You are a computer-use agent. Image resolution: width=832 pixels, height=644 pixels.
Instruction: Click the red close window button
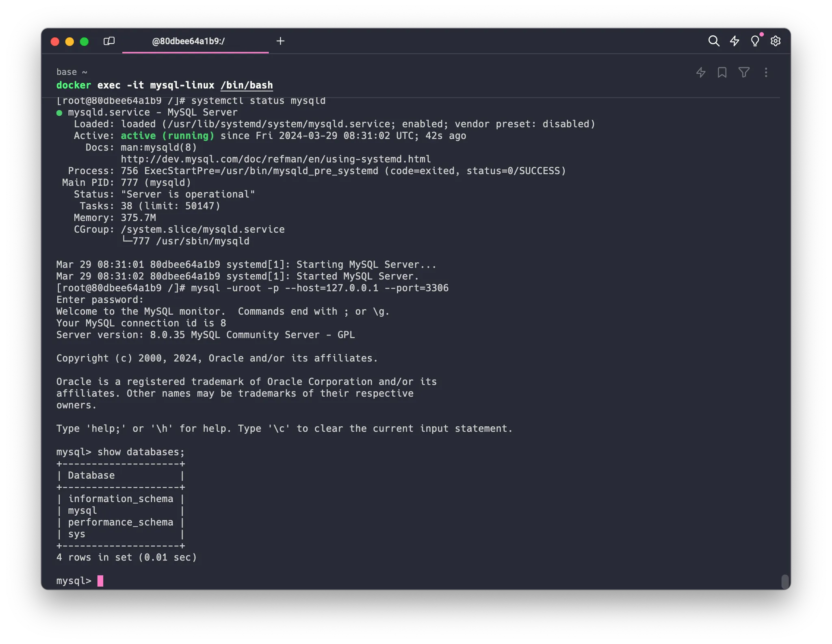tap(55, 41)
